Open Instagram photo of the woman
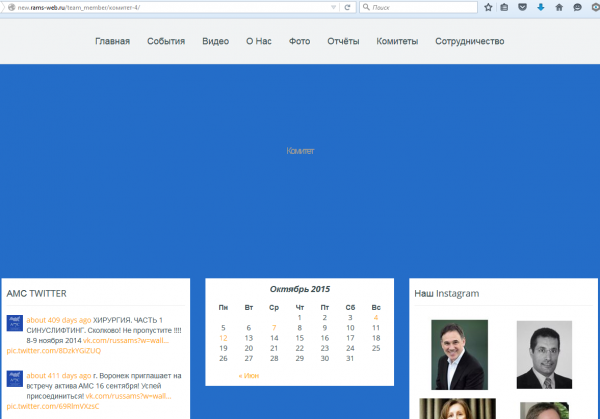The height and width of the screenshot is (419, 600). 457,408
